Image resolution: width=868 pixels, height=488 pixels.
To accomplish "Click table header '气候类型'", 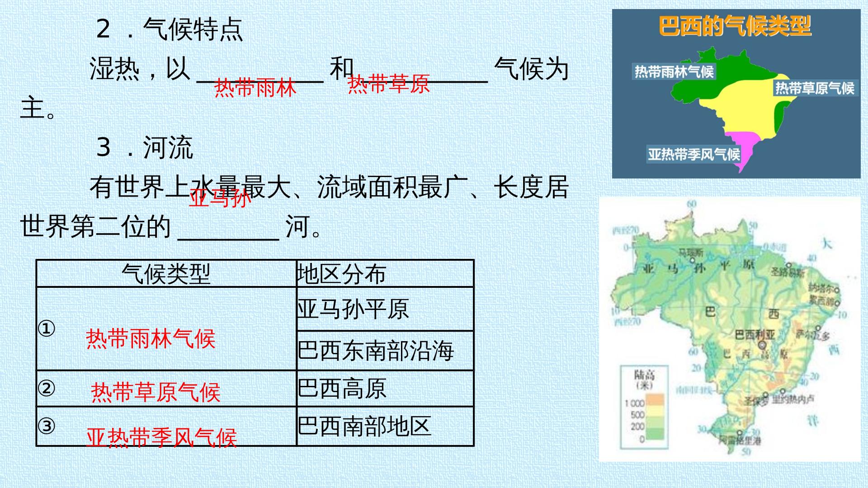I will (x=166, y=274).
